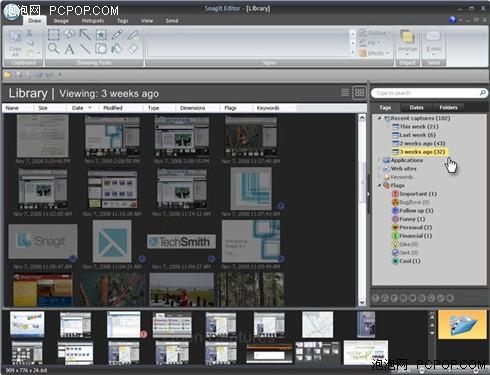Click the library scrollbar down arrow
This screenshot has width=490, height=375.
[362, 302]
